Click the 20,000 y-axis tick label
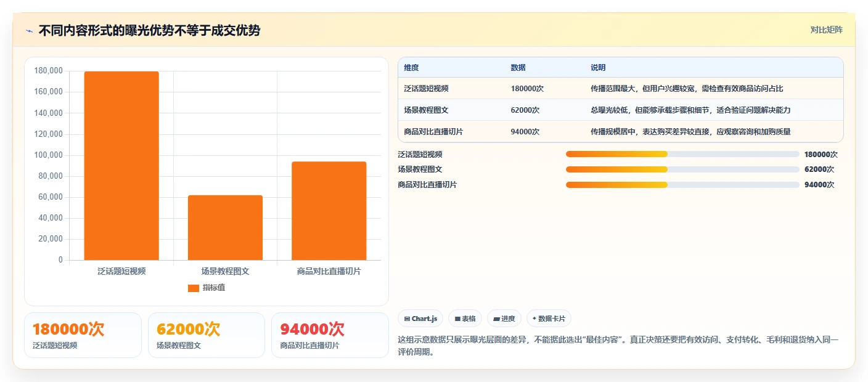Screen dimensions: 868x382 point(51,239)
